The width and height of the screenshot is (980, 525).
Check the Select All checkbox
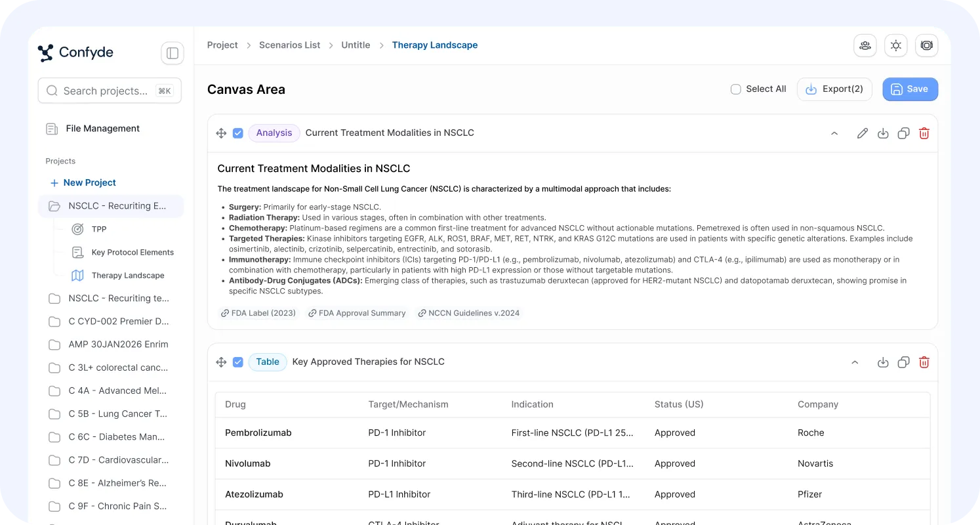pyautogui.click(x=736, y=89)
